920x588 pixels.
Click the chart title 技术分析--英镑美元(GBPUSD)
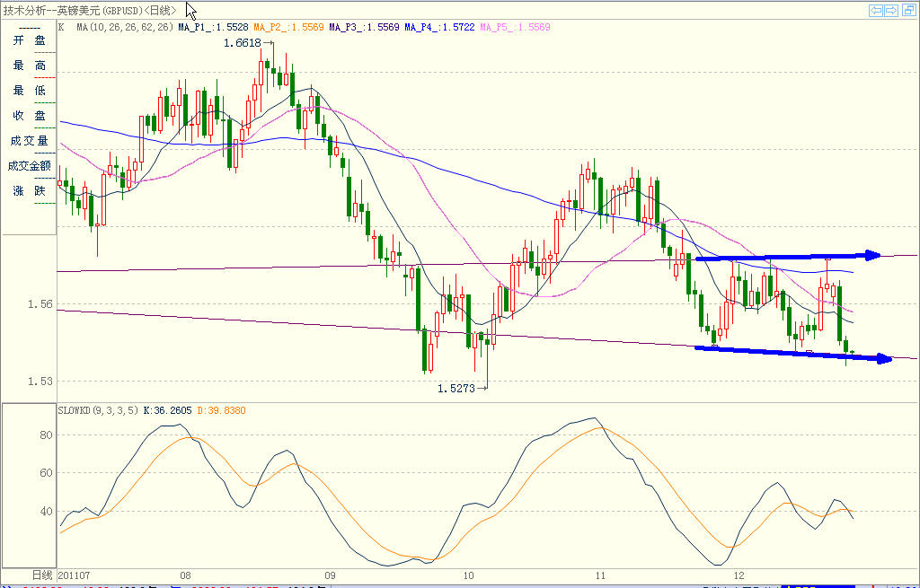pos(74,11)
